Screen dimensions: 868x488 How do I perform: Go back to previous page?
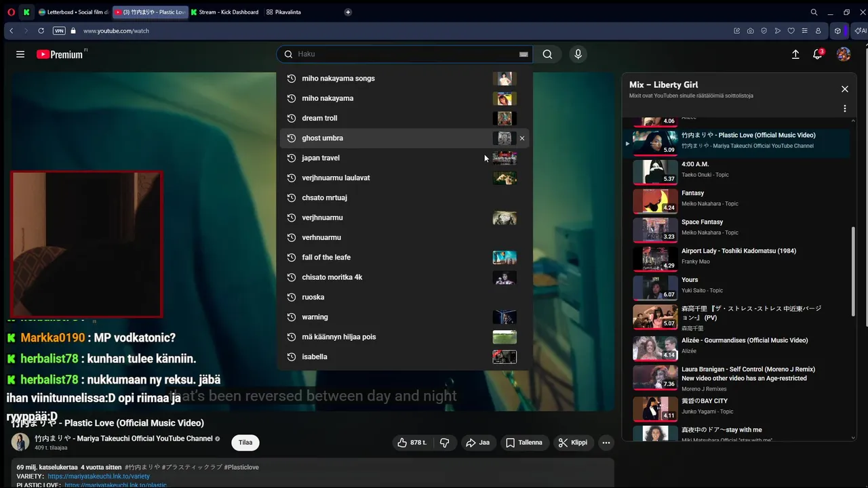coord(12,30)
